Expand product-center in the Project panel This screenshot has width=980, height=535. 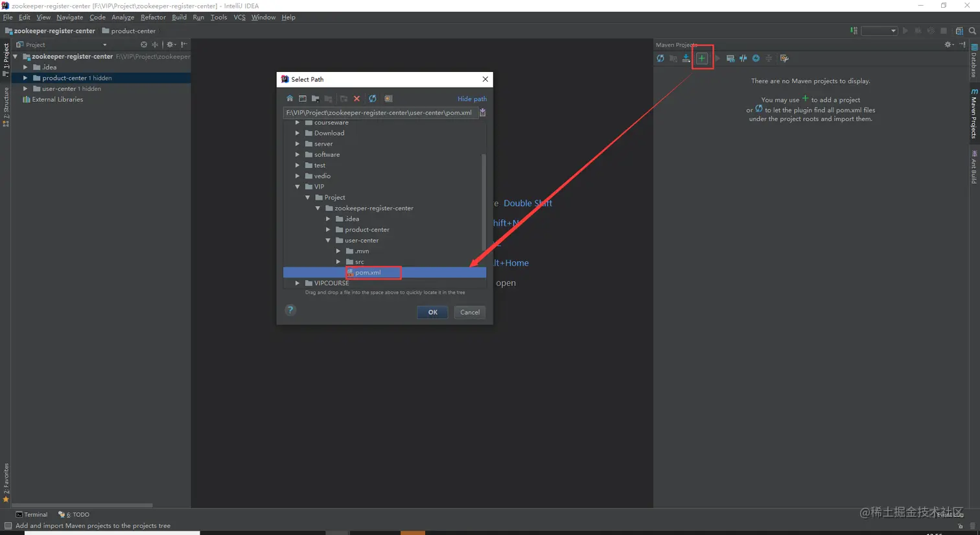[x=25, y=78]
